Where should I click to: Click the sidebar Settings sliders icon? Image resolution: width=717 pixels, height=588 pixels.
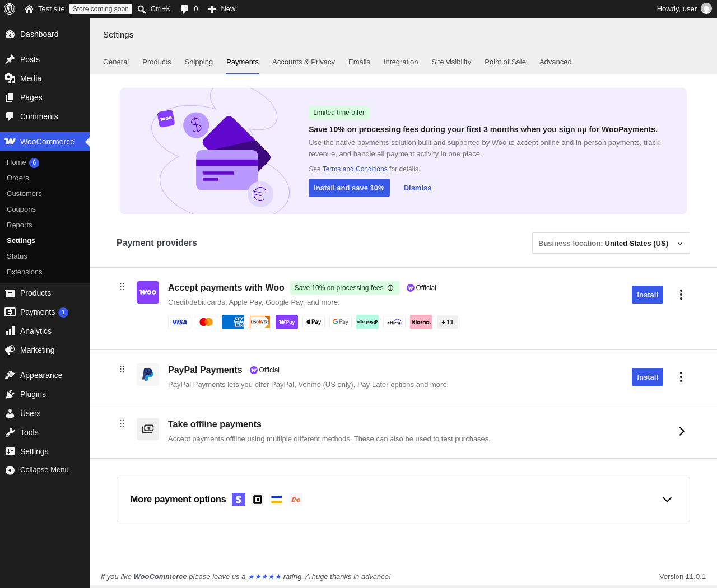[x=10, y=451]
